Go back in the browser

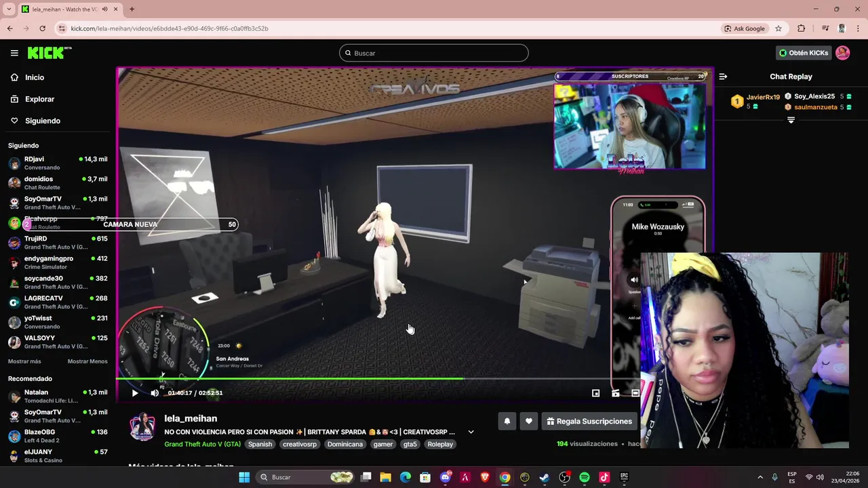(9, 28)
